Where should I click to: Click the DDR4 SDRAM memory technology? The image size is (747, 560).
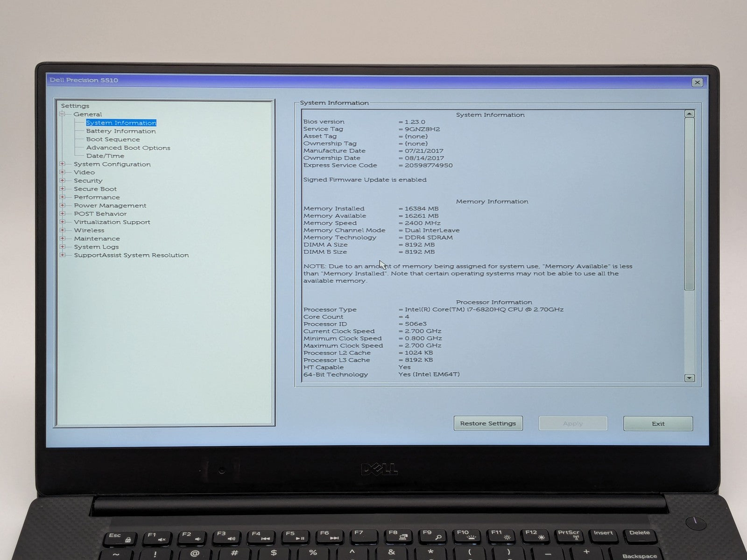coord(429,238)
